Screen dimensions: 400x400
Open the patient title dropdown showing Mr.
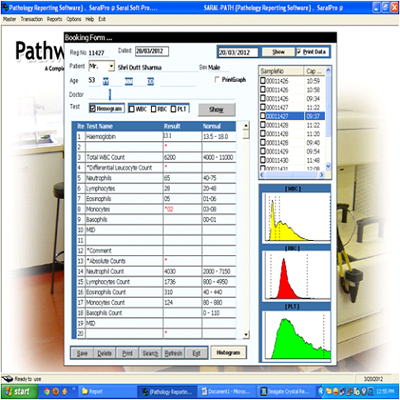point(111,66)
